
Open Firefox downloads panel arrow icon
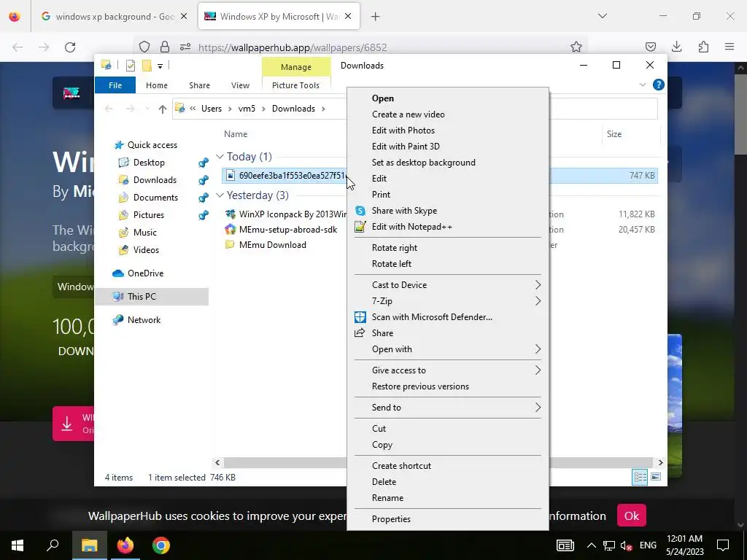coord(676,47)
